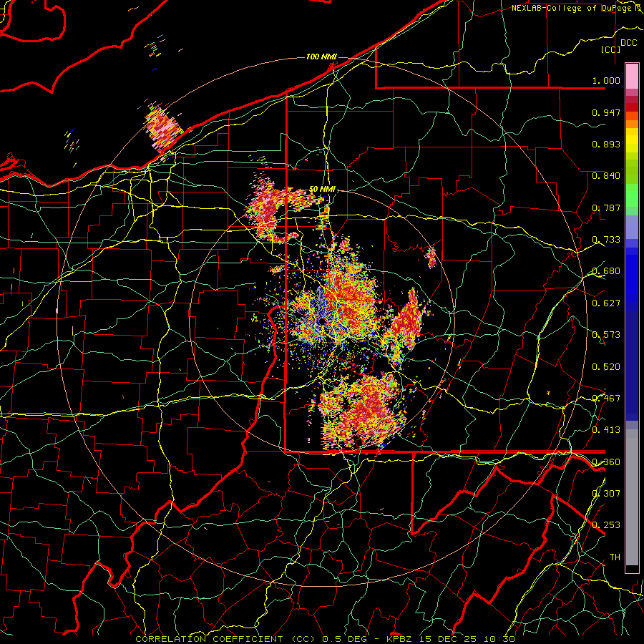Select the 0.787 scale value
This screenshot has height=644, width=644.
(606, 208)
